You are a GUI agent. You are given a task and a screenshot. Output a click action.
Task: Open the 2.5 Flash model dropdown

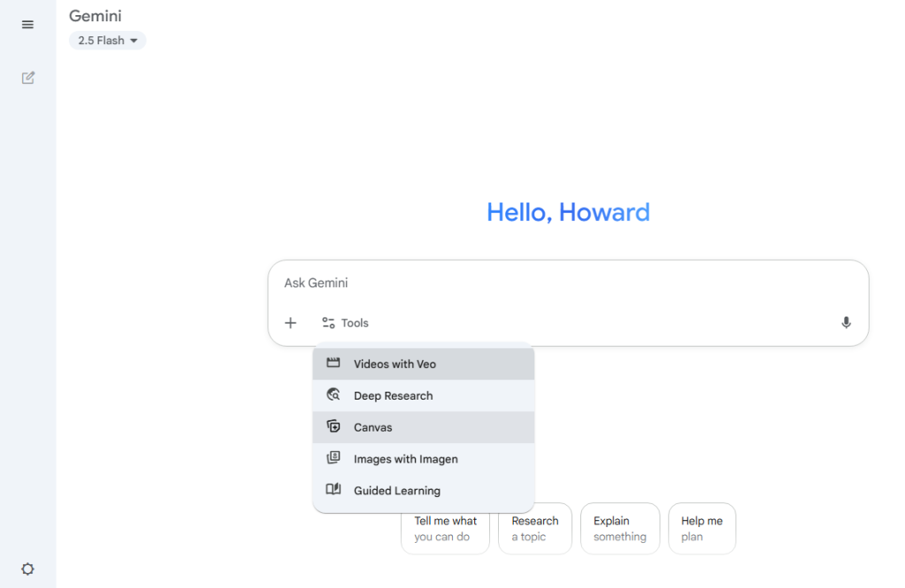tap(107, 40)
